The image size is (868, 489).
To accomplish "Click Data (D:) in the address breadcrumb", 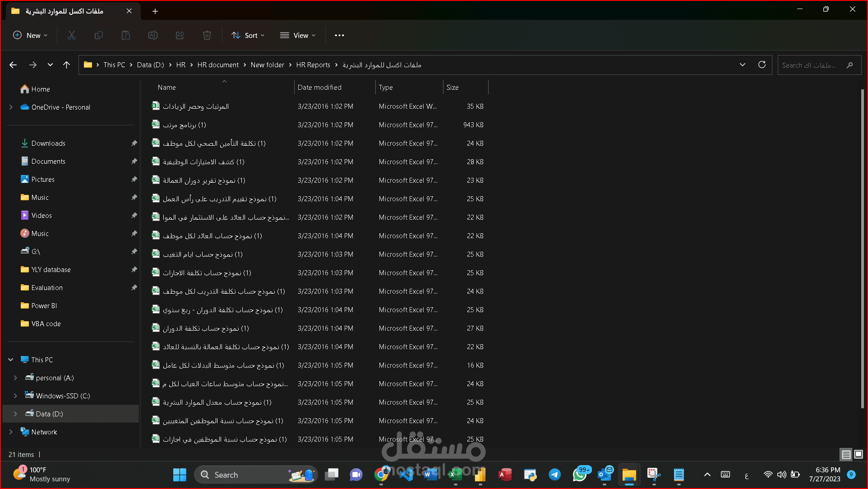I will coord(150,65).
